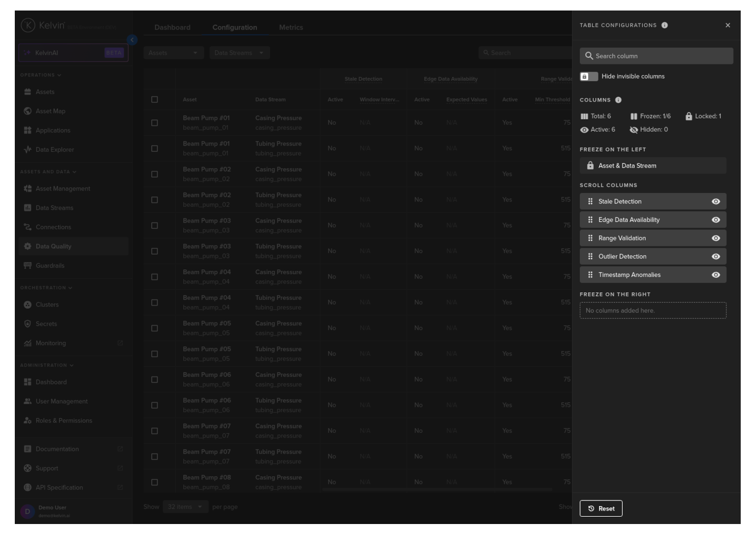Hide the Edge Data Availability column
This screenshot has height=535, width=756.
click(715, 220)
